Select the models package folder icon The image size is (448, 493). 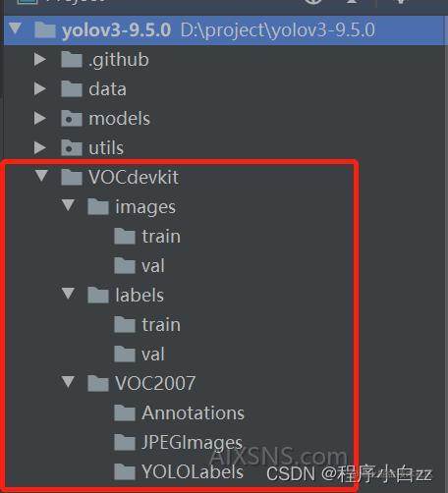71,119
